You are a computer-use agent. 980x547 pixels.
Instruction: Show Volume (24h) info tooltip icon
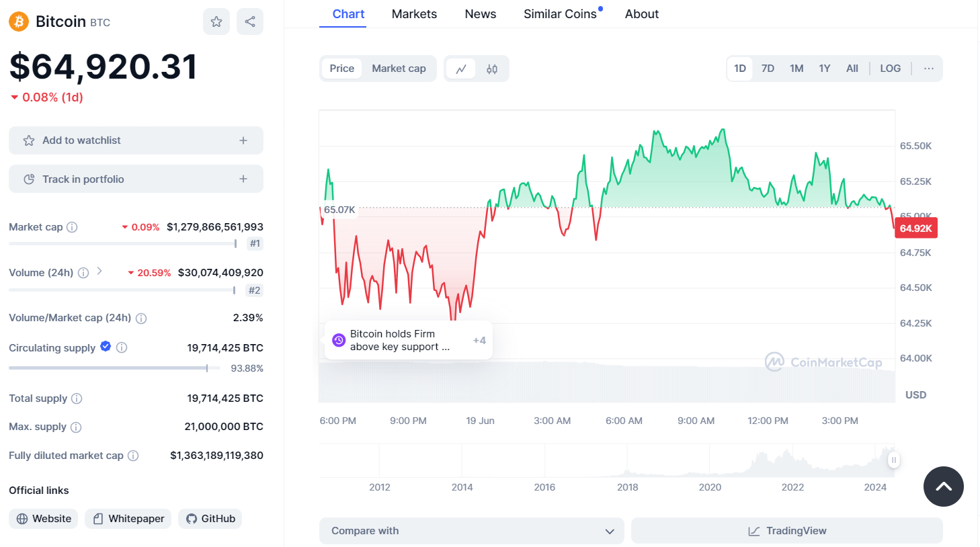(83, 273)
